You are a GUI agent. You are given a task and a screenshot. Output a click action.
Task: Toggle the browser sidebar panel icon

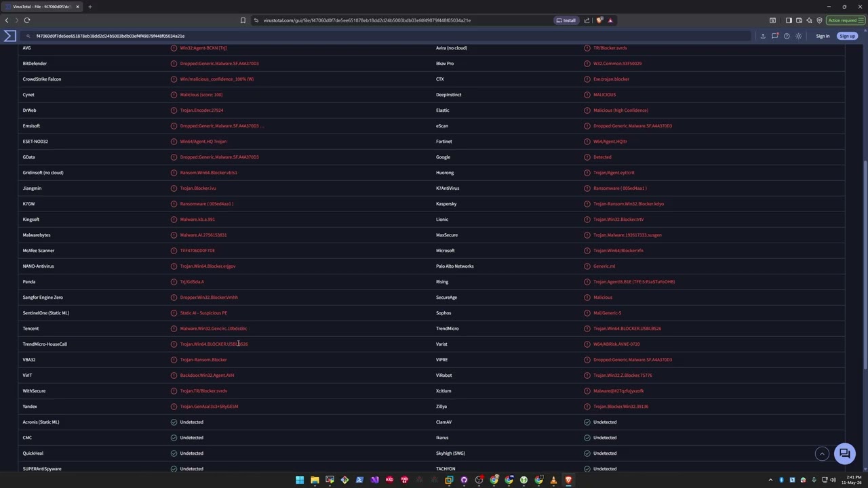789,20
